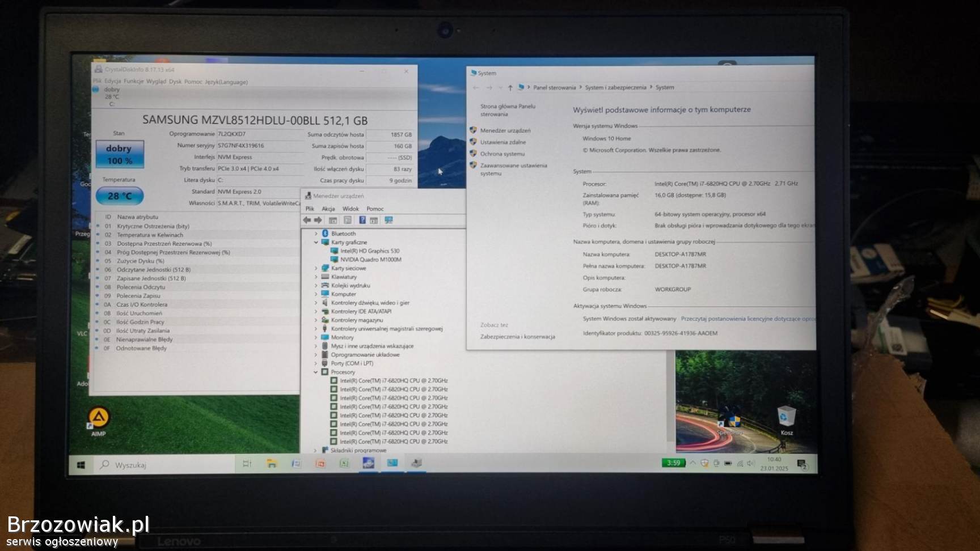Click the taskbar clock showing 10:40
The width and height of the screenshot is (980, 551).
774,464
